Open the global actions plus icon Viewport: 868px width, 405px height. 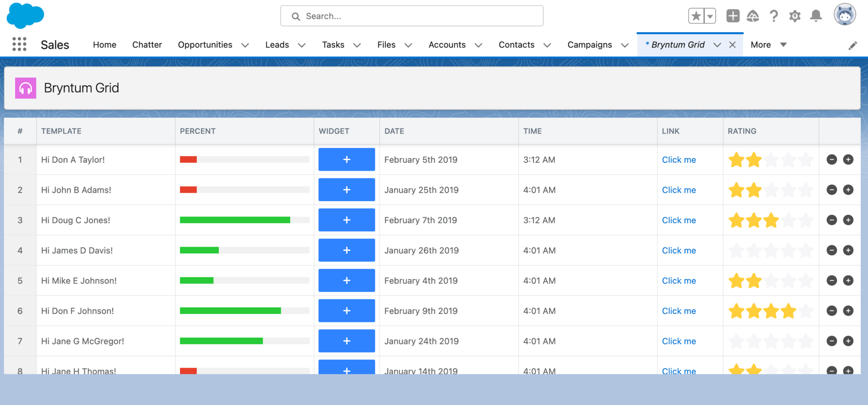point(733,16)
